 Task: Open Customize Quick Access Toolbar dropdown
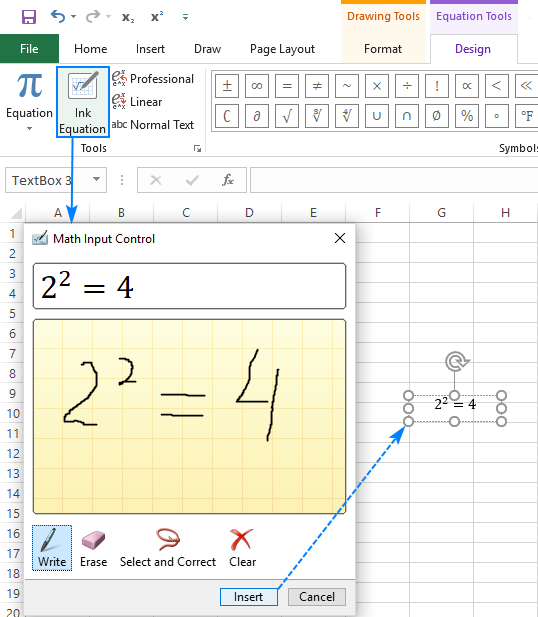pyautogui.click(x=185, y=17)
